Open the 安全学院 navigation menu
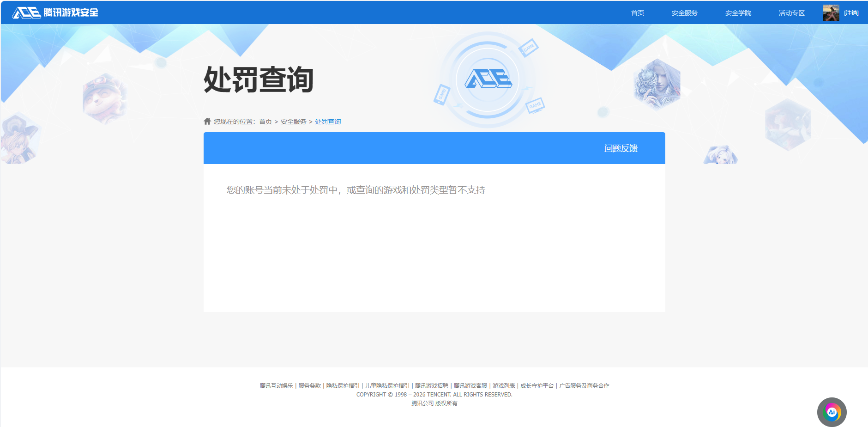Screen dimensions: 868x427 tap(737, 12)
